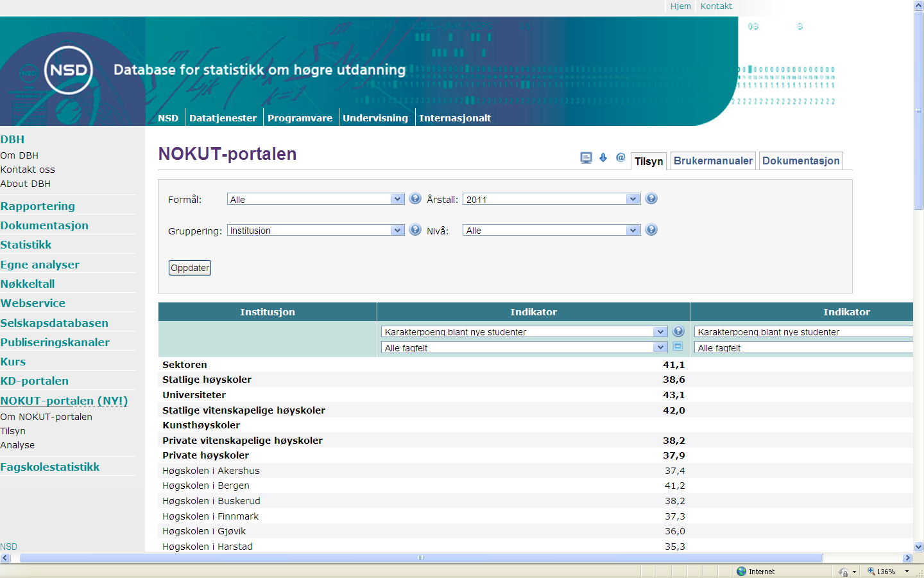Screen dimensions: 924x578
Task: Open the Undervisning menu item
Action: point(375,118)
